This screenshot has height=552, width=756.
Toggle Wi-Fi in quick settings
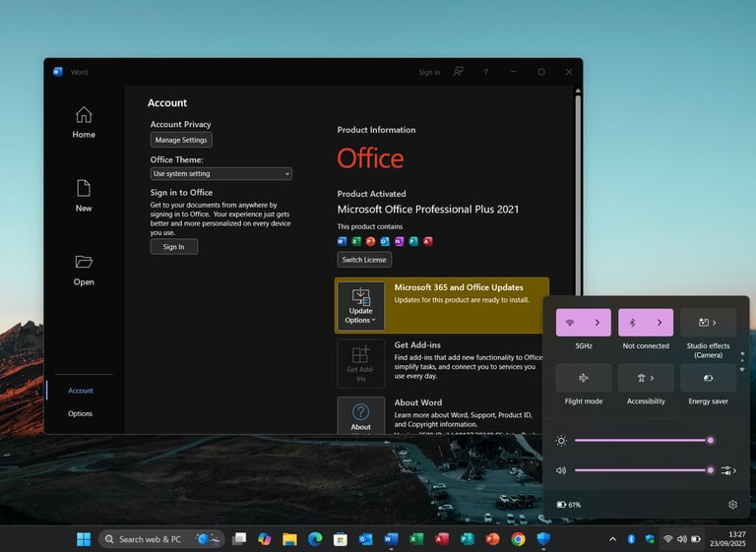pyautogui.click(x=570, y=323)
